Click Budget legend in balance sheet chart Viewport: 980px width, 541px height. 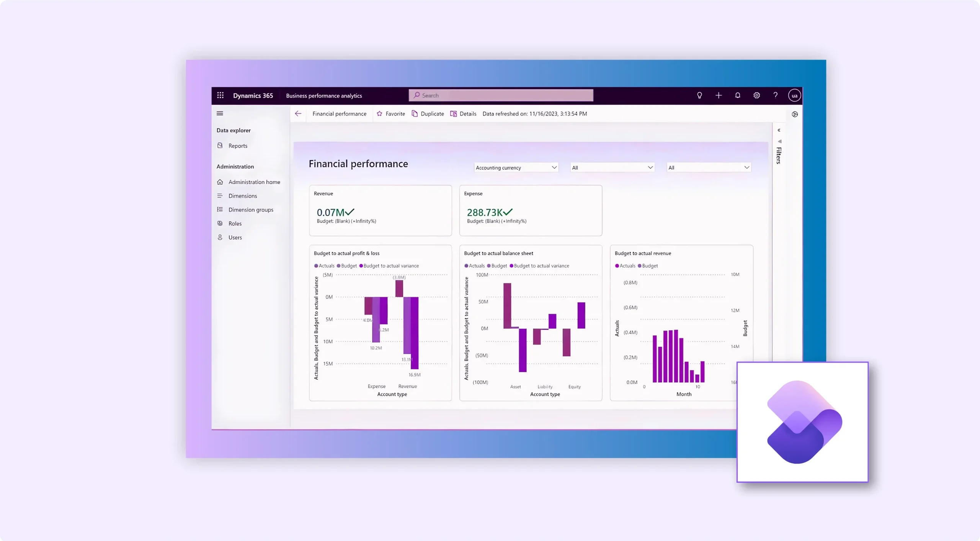[x=497, y=266]
